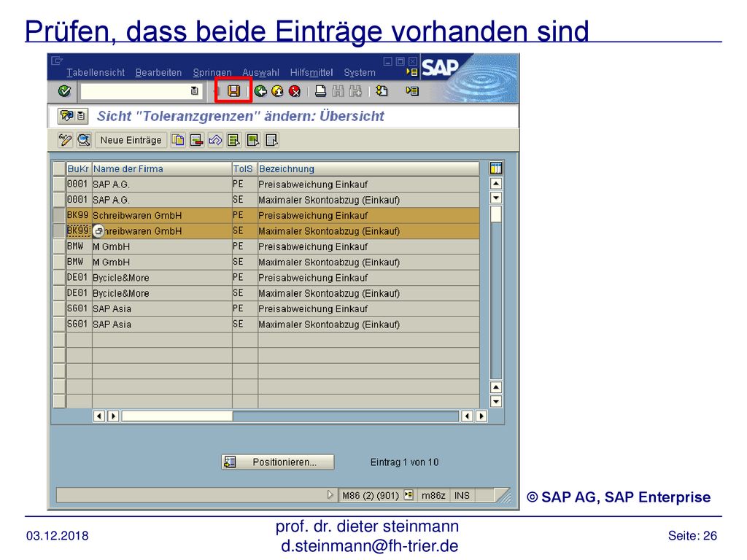Click the Copy As icon

(x=178, y=140)
